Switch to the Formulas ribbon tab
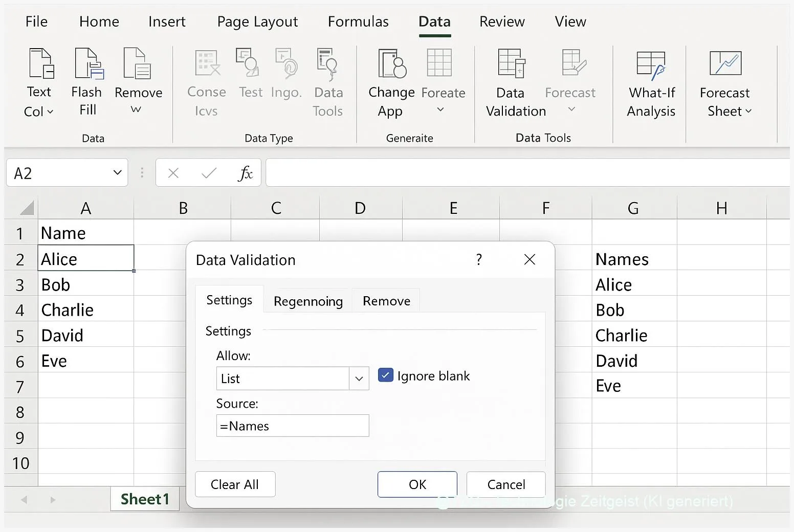 click(x=358, y=21)
